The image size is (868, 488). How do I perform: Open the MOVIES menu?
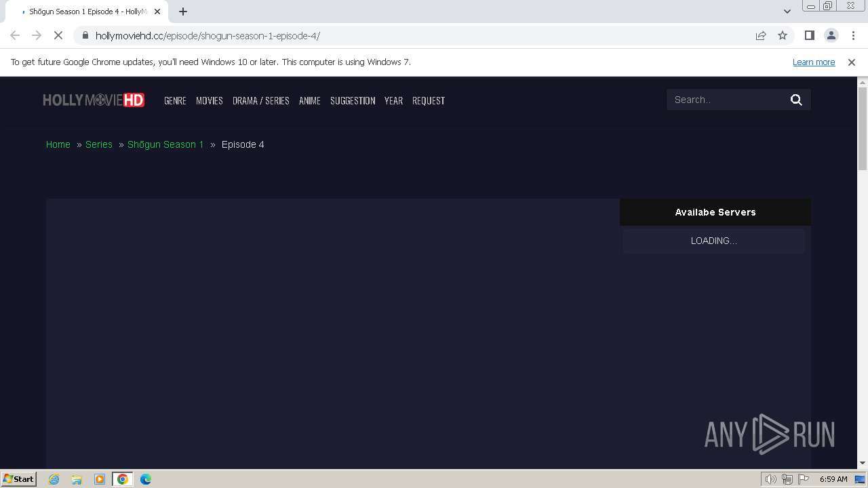[x=210, y=100]
